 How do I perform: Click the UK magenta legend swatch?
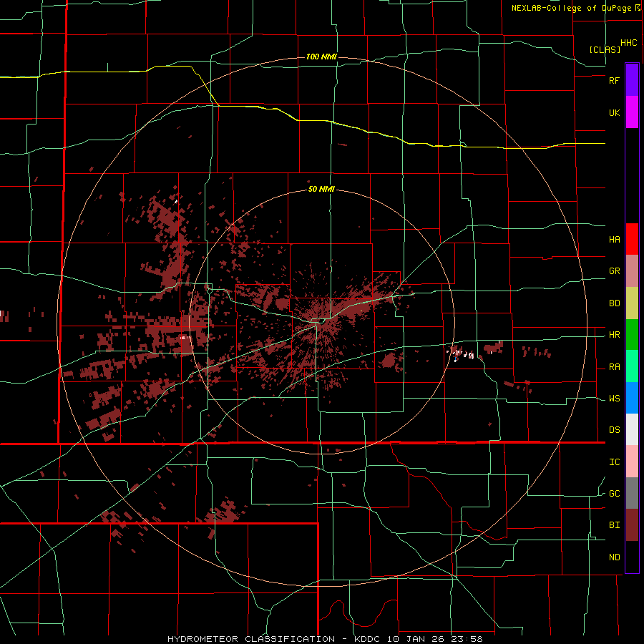632,112
